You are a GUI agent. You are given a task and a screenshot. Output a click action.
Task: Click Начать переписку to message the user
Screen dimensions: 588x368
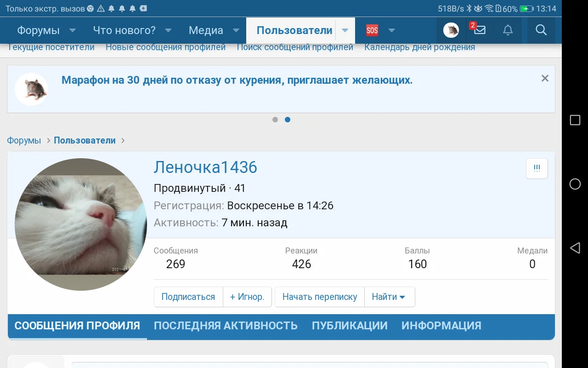point(319,297)
